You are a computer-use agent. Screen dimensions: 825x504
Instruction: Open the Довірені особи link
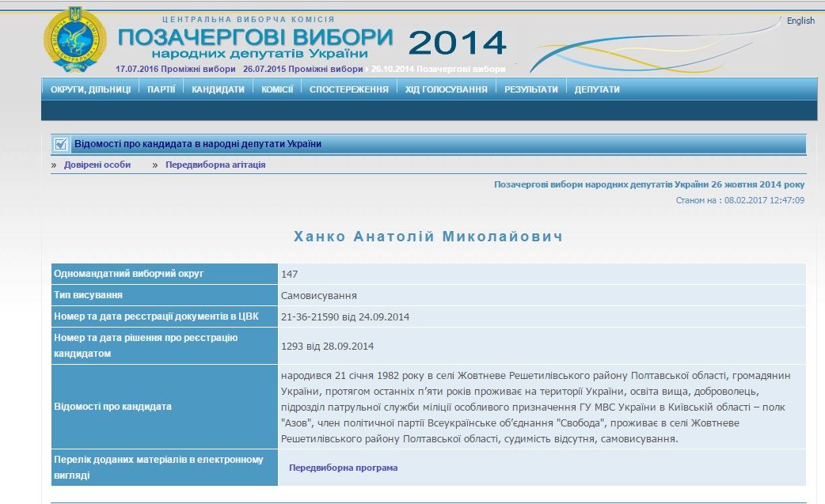click(x=97, y=165)
